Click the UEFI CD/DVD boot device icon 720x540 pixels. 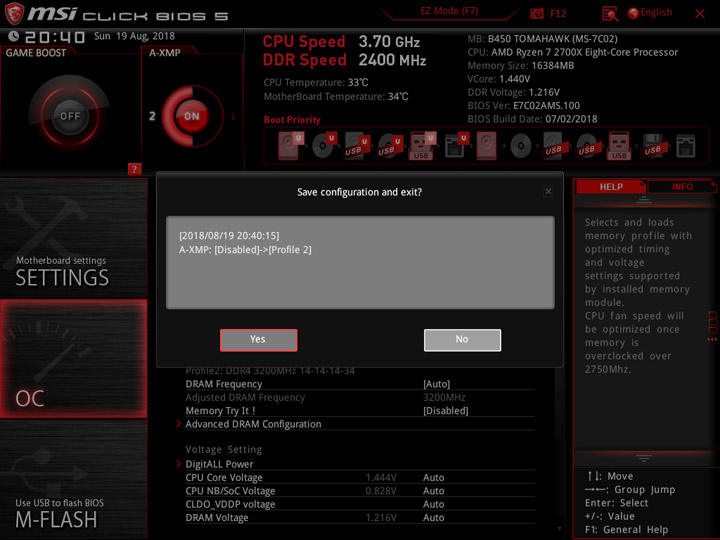[x=324, y=146]
